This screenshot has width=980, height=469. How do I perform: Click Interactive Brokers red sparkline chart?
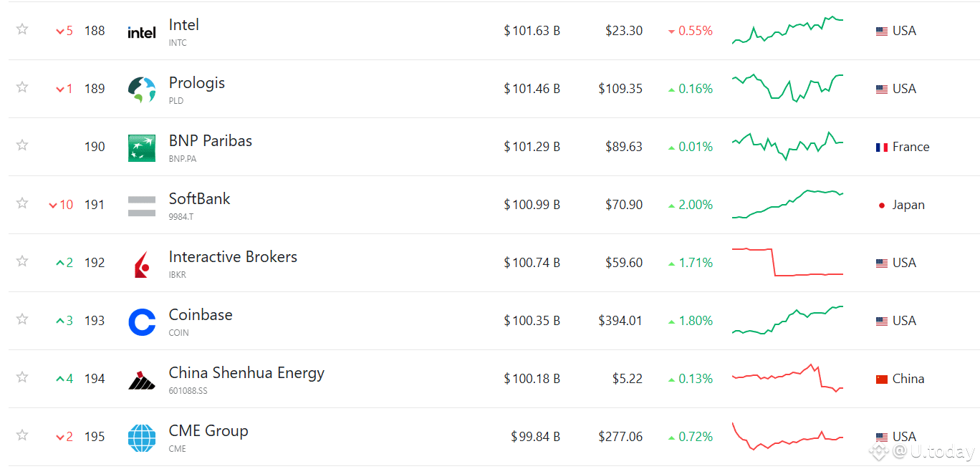(x=787, y=262)
